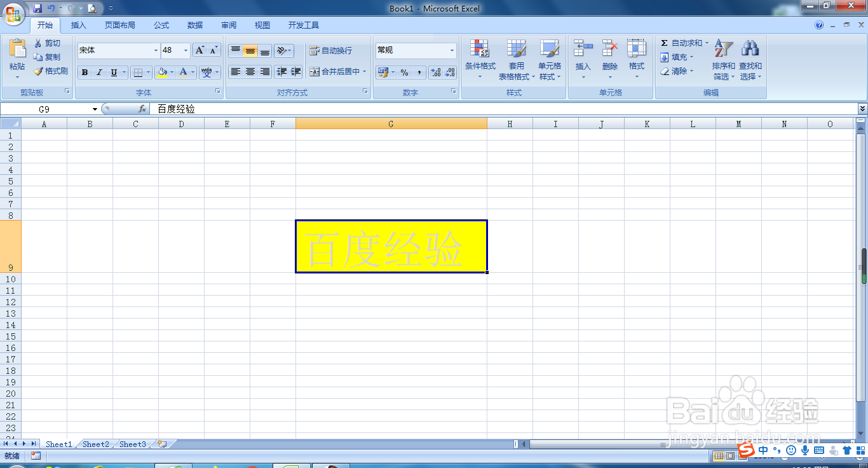
Task: Center text horizontally
Action: 250,72
